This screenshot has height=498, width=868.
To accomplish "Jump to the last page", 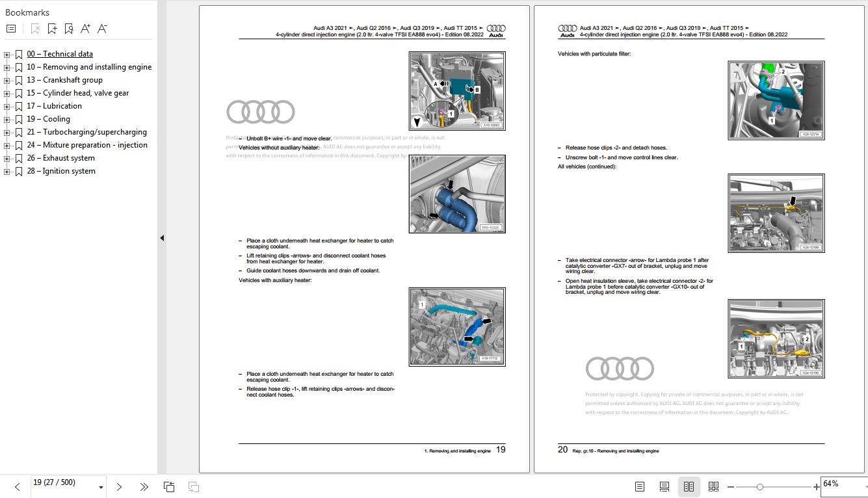I will [144, 487].
